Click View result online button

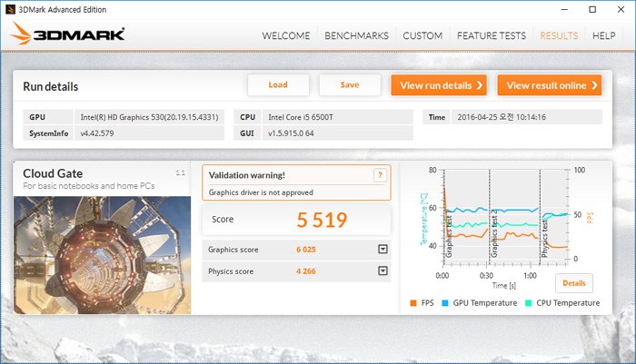pyautogui.click(x=550, y=85)
